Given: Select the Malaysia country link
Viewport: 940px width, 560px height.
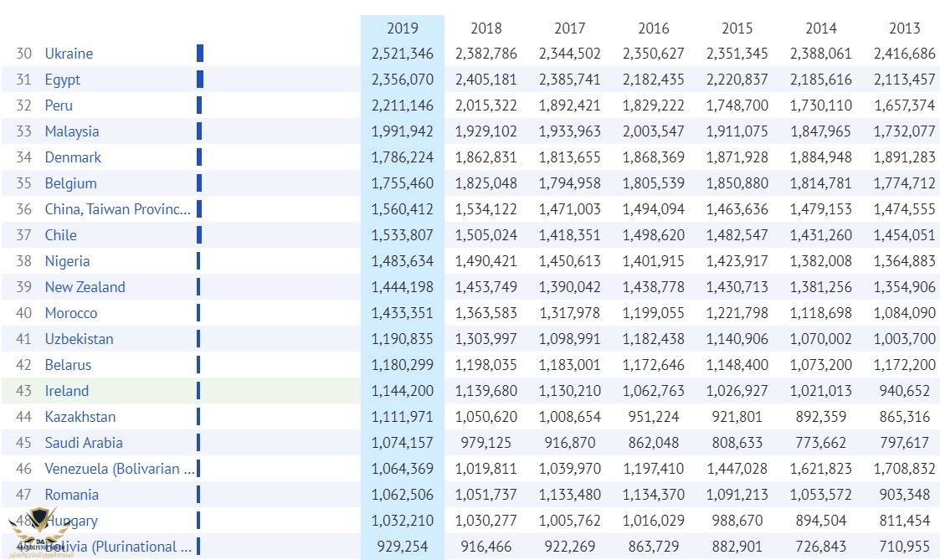Looking at the screenshot, I should pos(72,131).
